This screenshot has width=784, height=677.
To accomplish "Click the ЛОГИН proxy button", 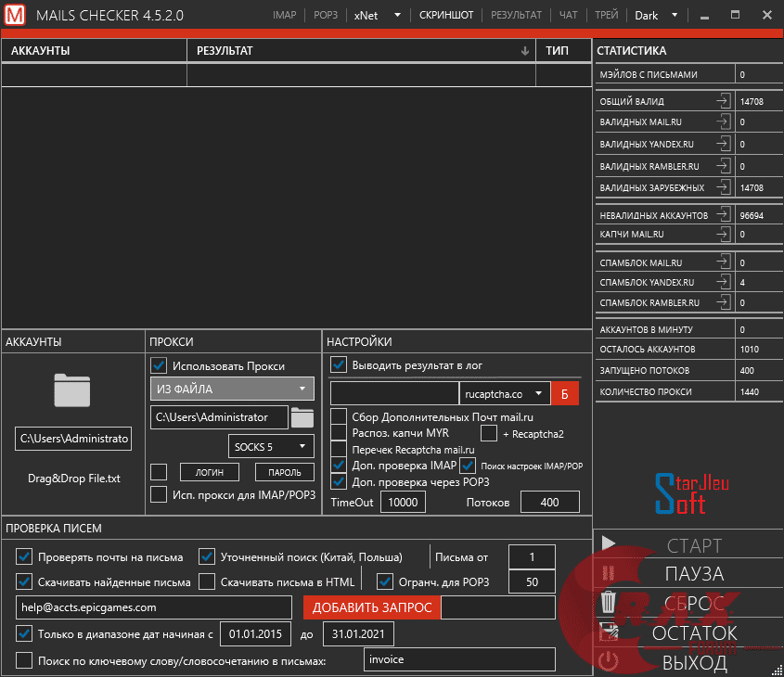I will click(x=210, y=473).
